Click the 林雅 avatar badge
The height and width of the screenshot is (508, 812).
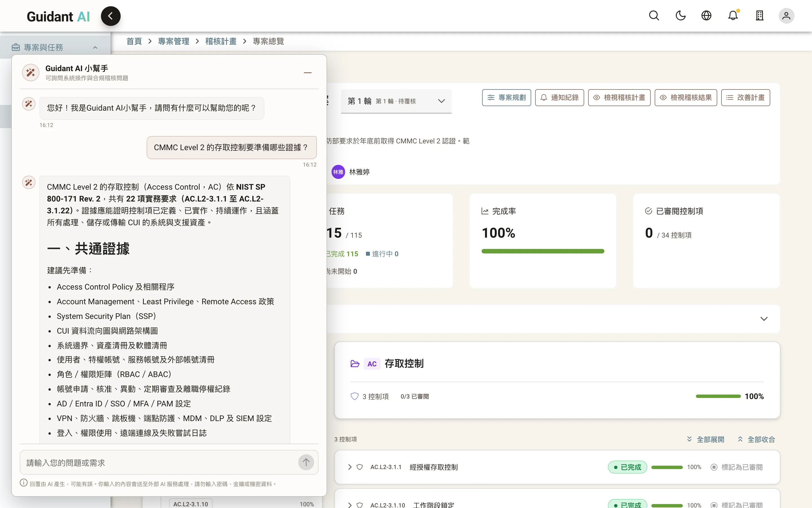tap(338, 172)
